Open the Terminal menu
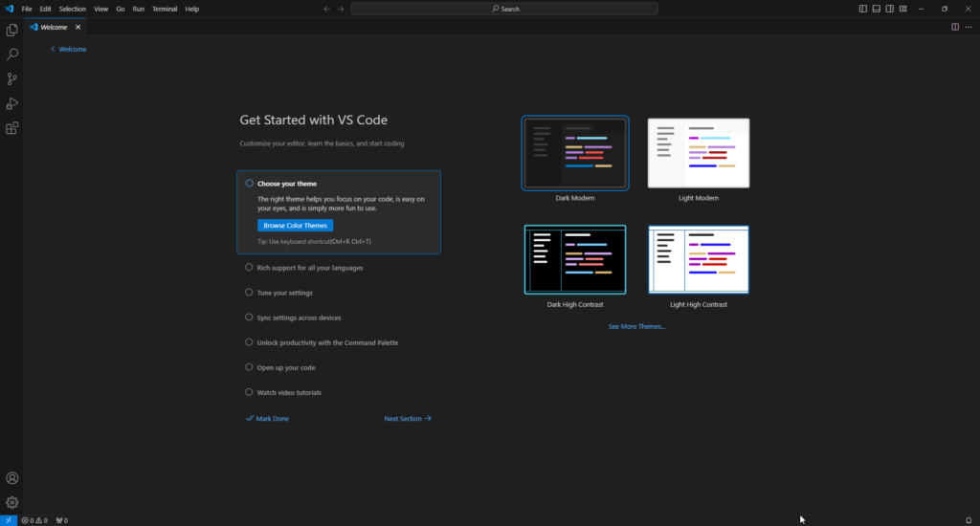Image resolution: width=980 pixels, height=526 pixels. (x=165, y=9)
